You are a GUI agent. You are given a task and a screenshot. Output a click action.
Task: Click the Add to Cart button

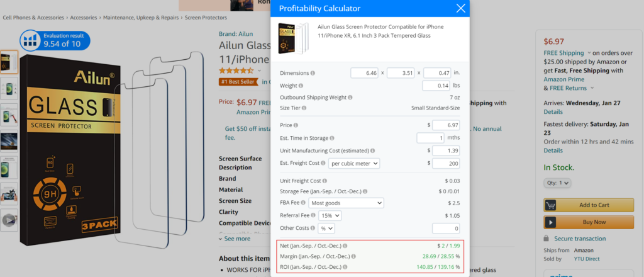tap(589, 205)
